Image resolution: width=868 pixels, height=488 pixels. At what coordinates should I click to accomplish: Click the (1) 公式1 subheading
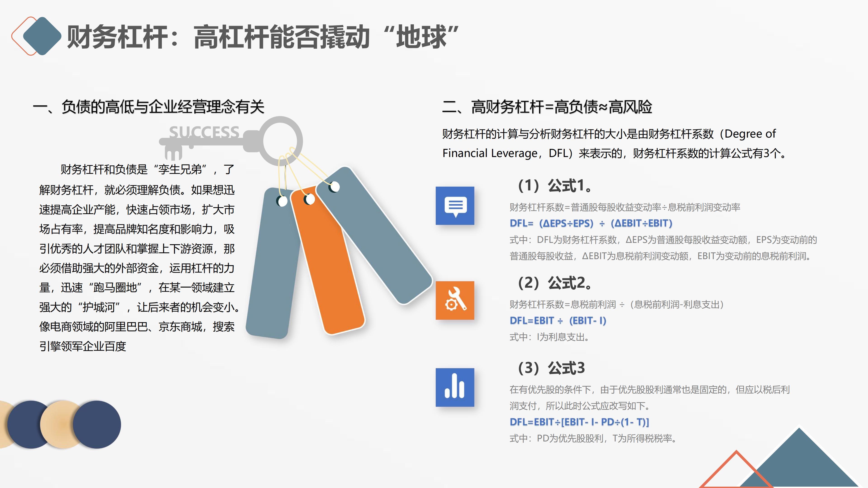coord(554,185)
